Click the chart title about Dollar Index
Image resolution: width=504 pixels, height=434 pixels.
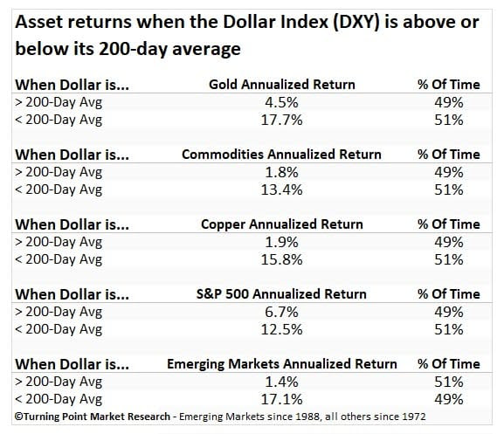(247, 35)
